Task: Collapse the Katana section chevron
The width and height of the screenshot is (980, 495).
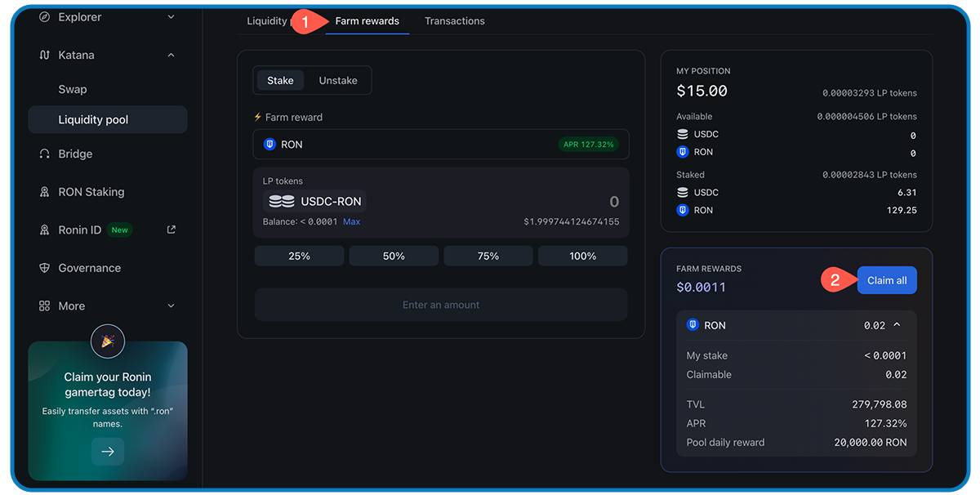Action: pos(171,55)
